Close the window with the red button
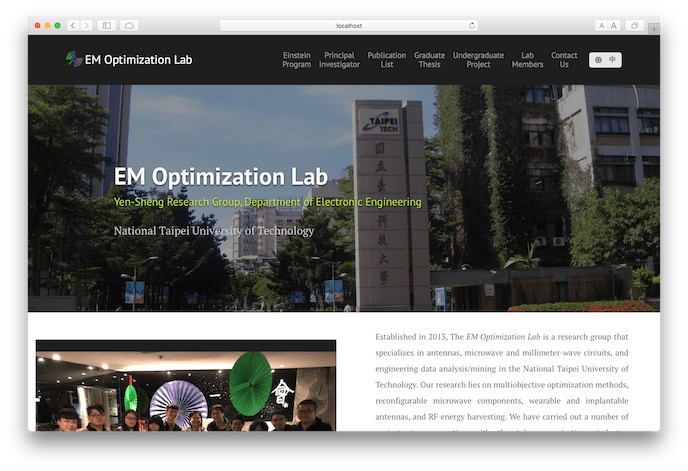The height and width of the screenshot is (471, 688). pyautogui.click(x=38, y=25)
